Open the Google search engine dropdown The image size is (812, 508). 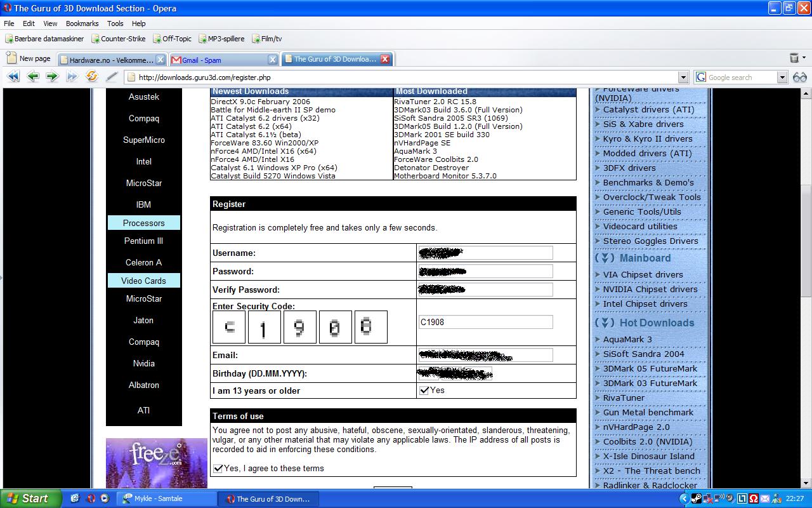[782, 77]
